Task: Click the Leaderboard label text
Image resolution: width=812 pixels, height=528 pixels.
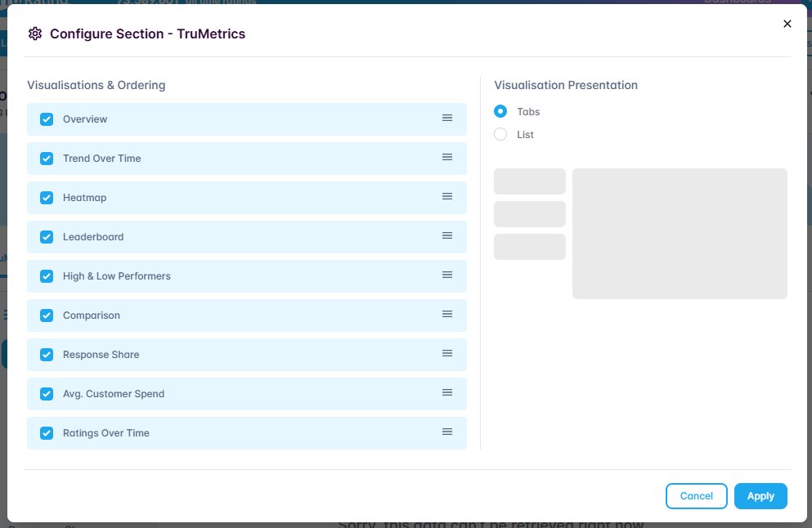Action: (93, 237)
